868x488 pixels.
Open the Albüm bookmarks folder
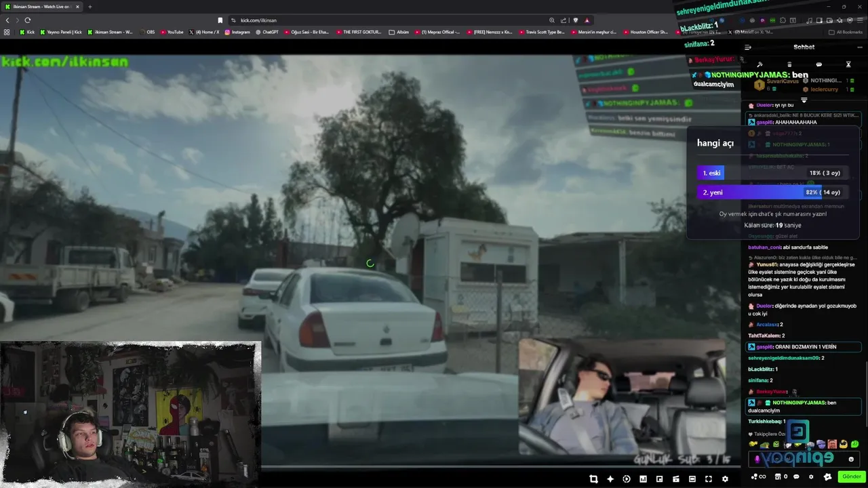(x=399, y=32)
